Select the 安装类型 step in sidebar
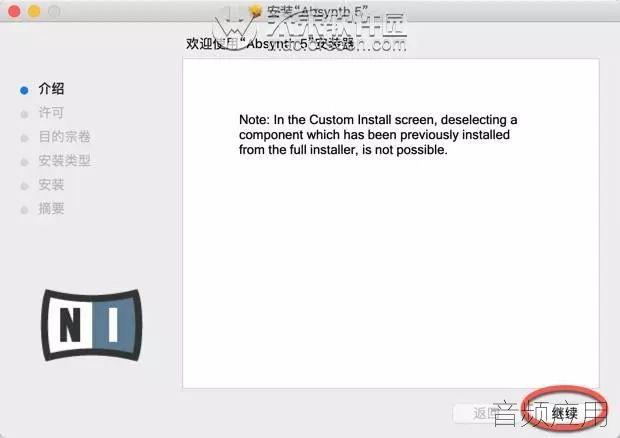 (x=64, y=161)
